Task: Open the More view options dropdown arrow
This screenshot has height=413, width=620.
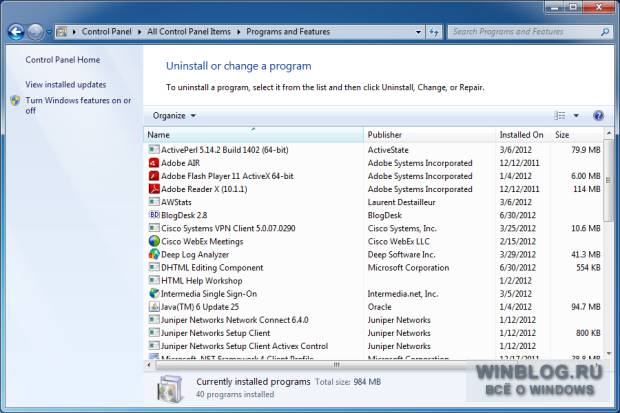Action: (x=576, y=116)
